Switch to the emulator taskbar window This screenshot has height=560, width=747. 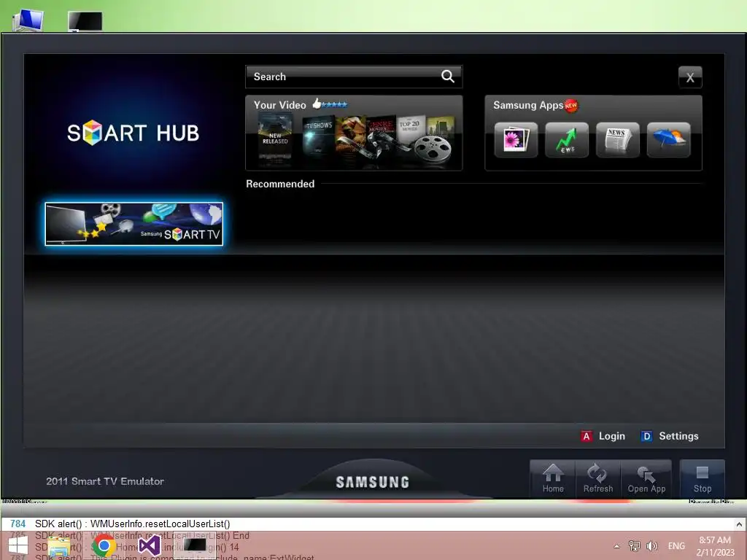tap(194, 545)
